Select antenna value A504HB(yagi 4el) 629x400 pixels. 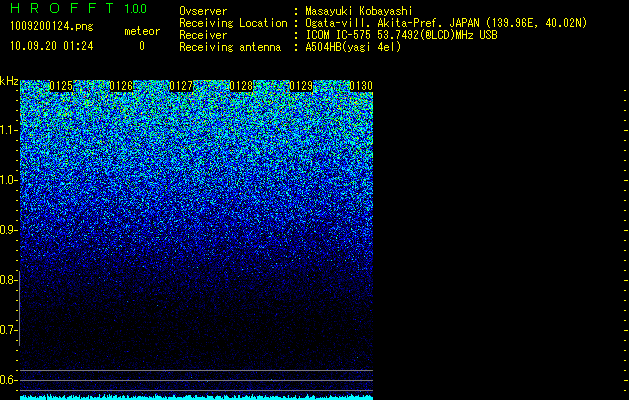tap(353, 47)
